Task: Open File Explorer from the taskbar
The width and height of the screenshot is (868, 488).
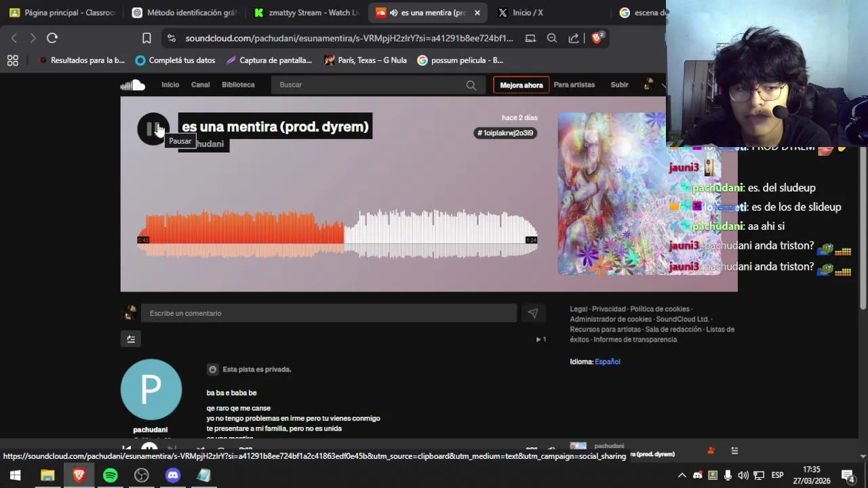Action: (47, 475)
